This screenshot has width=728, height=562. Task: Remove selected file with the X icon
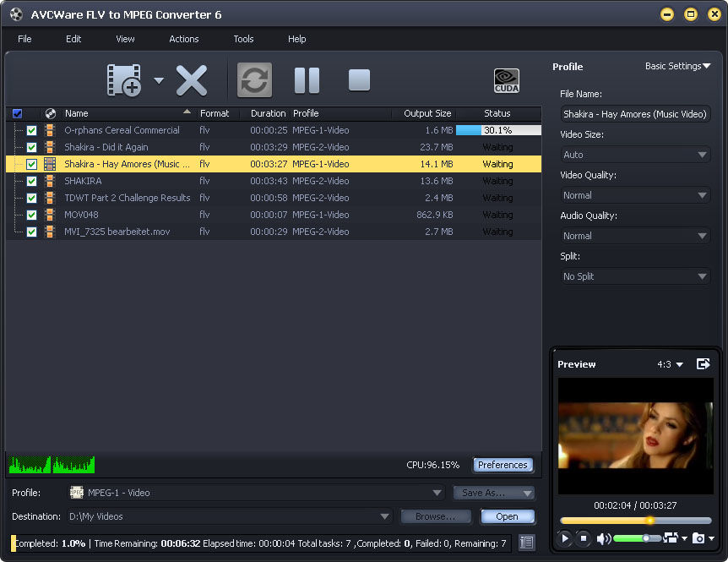(191, 80)
